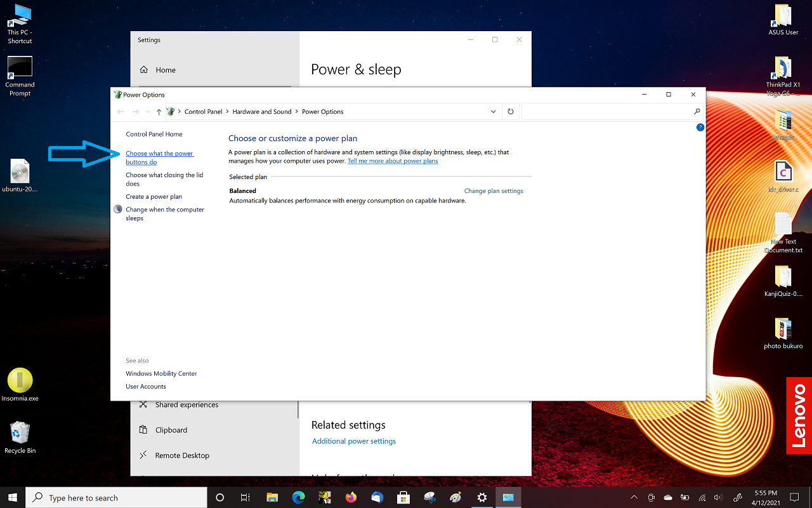Open Microsoft Store from taskbar
Viewport: 812px width, 508px height.
(403, 497)
